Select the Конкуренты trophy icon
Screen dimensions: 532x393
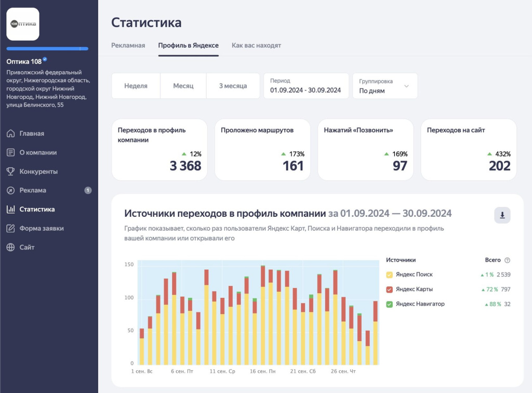[10, 172]
